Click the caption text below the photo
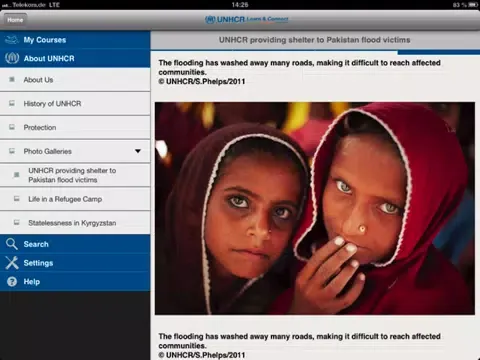This screenshot has height=360, width=480. click(299, 346)
